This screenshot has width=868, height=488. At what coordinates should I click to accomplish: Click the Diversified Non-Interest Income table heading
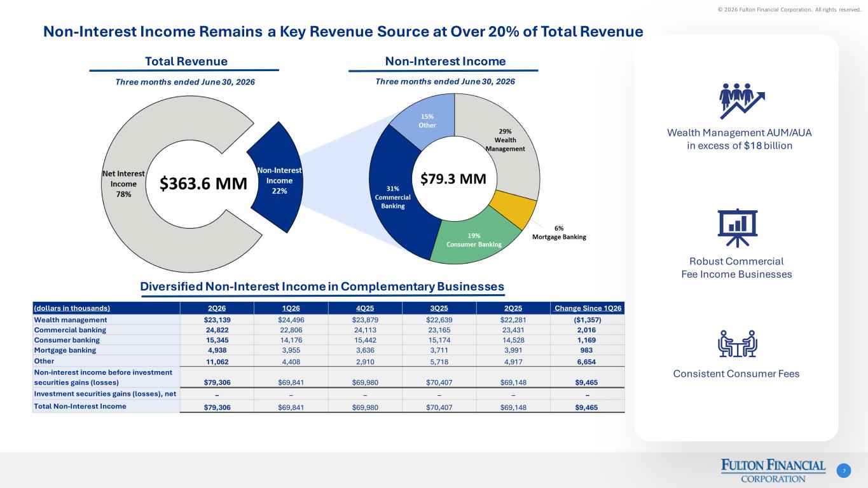(x=322, y=286)
